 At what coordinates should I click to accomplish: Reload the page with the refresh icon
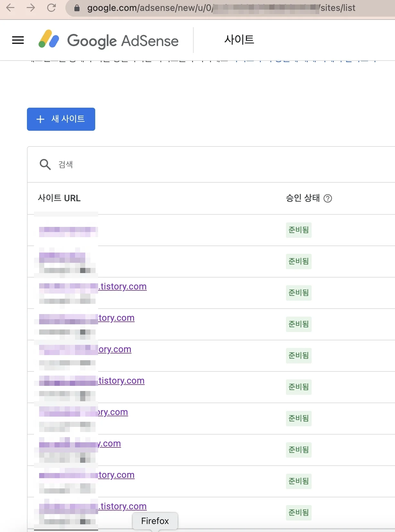click(52, 8)
